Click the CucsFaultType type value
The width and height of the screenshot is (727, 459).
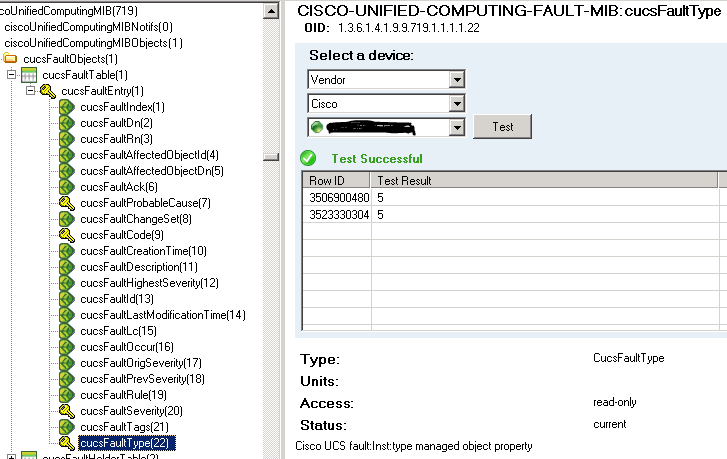pos(629,358)
